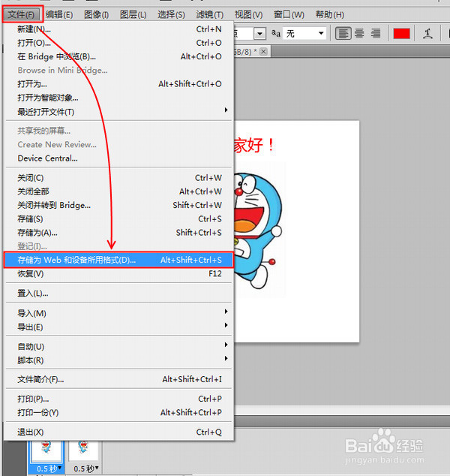Open the 图像(I) menu

[96, 14]
